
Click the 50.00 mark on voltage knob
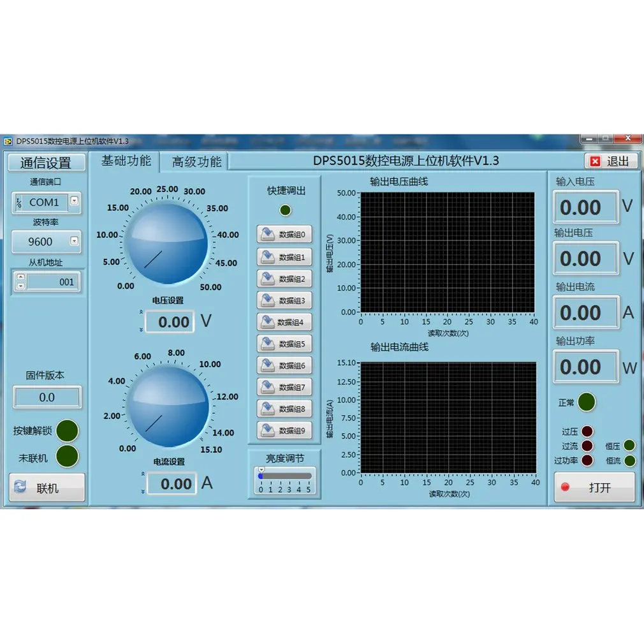click(210, 287)
